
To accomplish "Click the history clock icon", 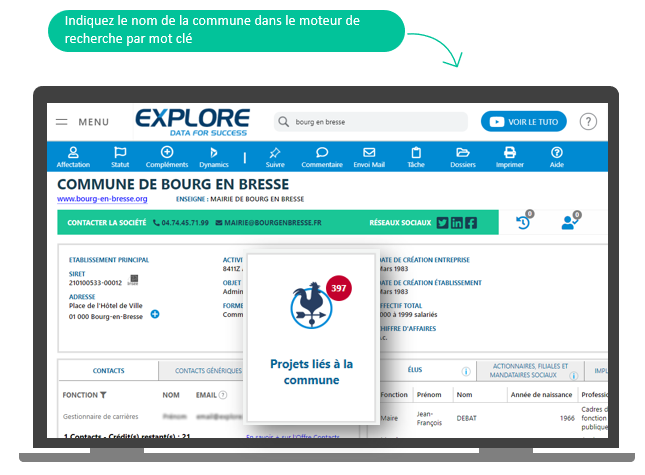I will click(x=523, y=222).
